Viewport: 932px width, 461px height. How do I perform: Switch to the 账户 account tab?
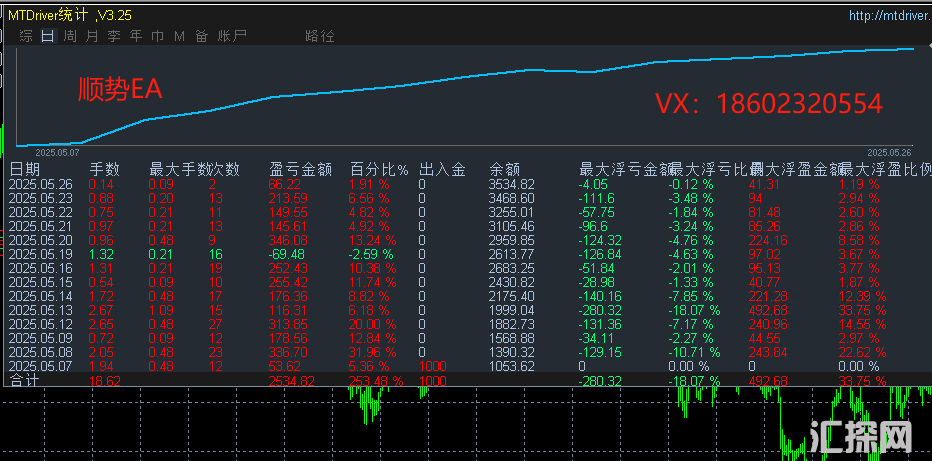[232, 36]
